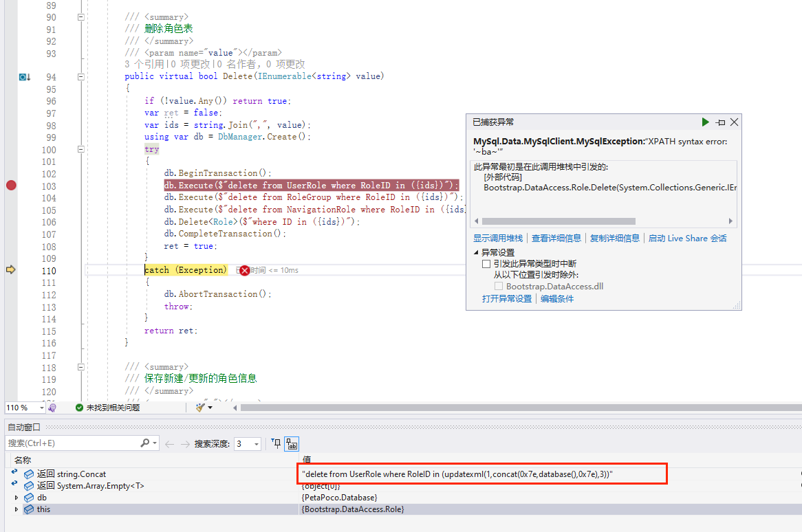Open the 110 % zoom dropdown

(41, 408)
